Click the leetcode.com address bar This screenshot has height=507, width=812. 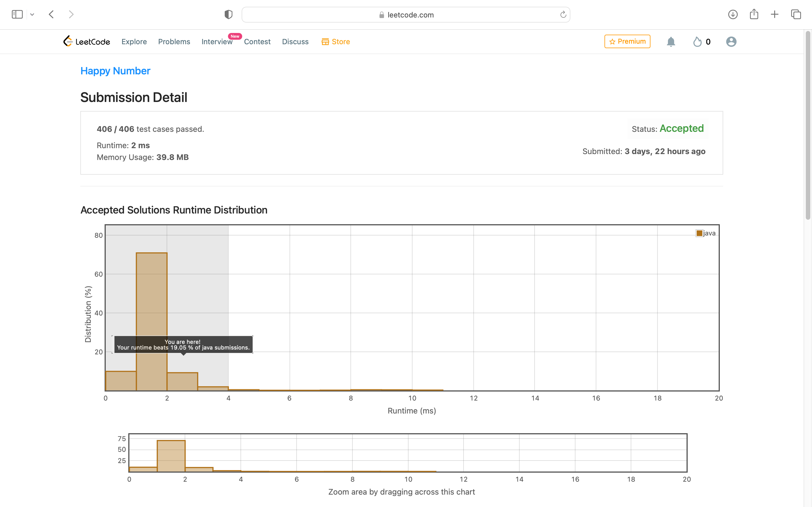point(405,15)
